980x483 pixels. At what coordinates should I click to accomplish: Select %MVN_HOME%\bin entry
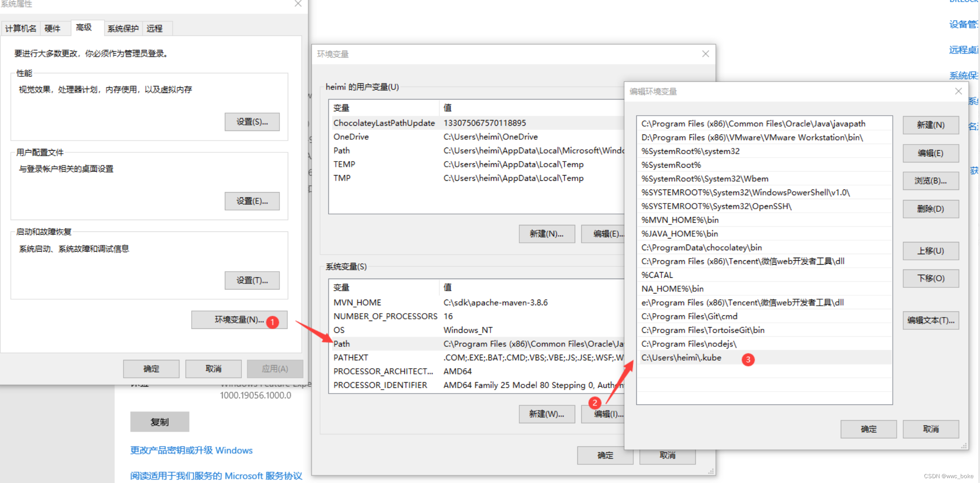pos(764,220)
